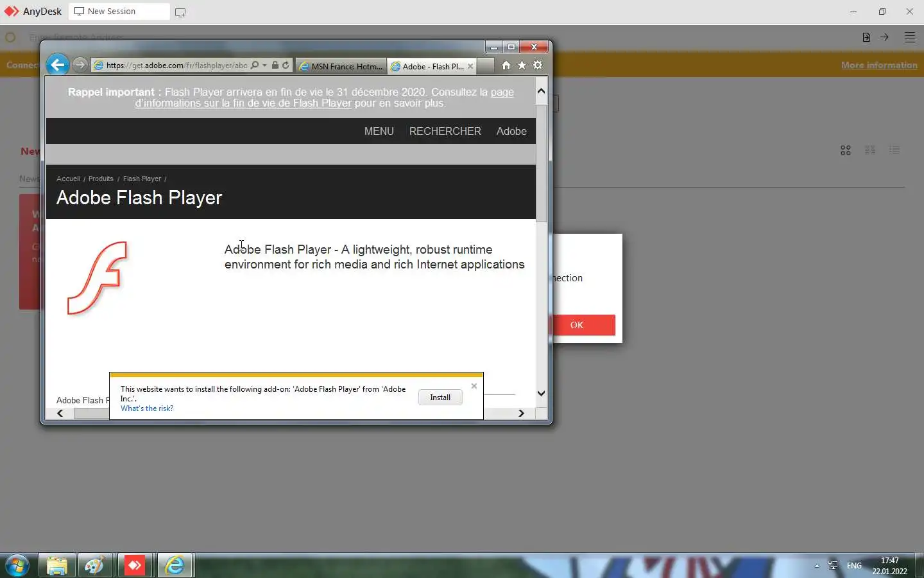Open the Windows Start orb
This screenshot has height=578, width=924.
(17, 566)
